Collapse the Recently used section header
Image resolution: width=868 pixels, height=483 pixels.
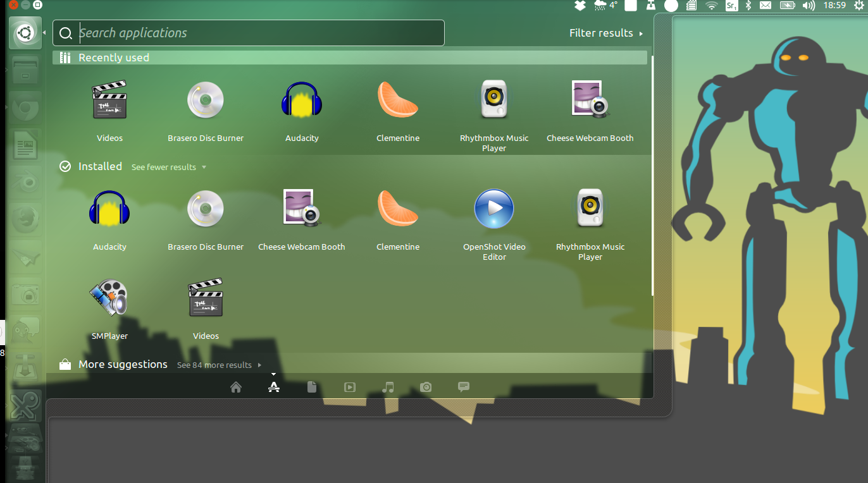(x=350, y=58)
